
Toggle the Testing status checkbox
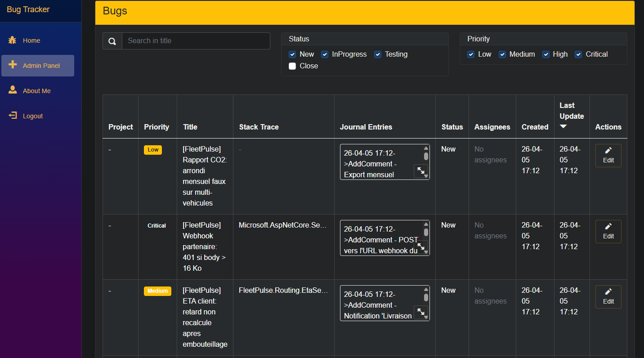(378, 54)
